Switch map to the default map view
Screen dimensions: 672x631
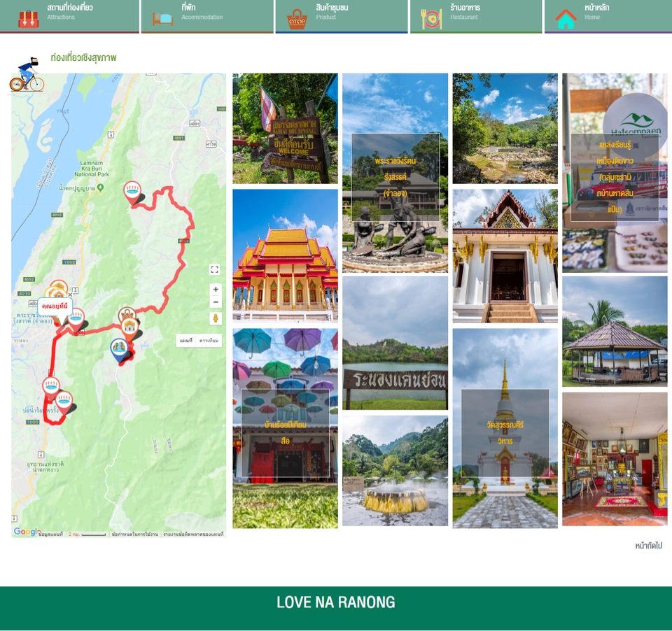pyautogui.click(x=186, y=341)
